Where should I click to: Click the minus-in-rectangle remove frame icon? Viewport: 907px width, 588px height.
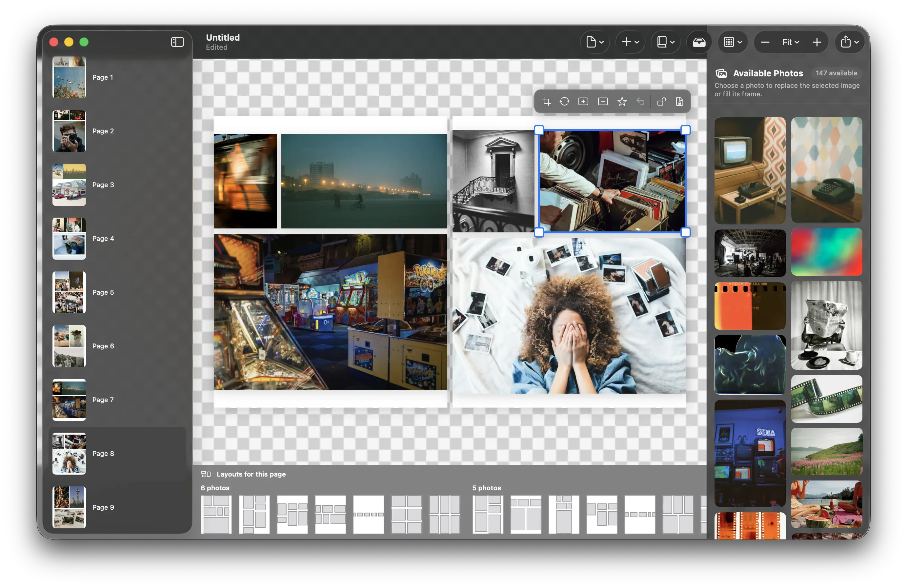pyautogui.click(x=602, y=101)
